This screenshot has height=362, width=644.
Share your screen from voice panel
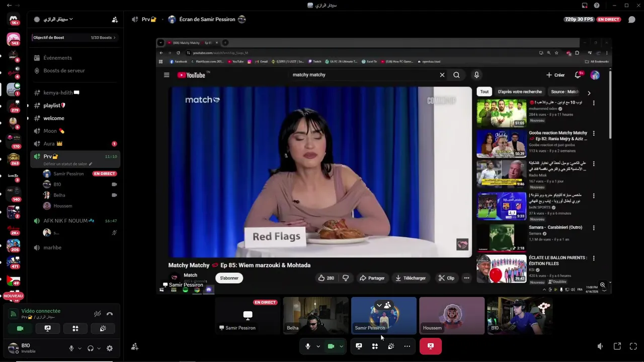(48, 328)
